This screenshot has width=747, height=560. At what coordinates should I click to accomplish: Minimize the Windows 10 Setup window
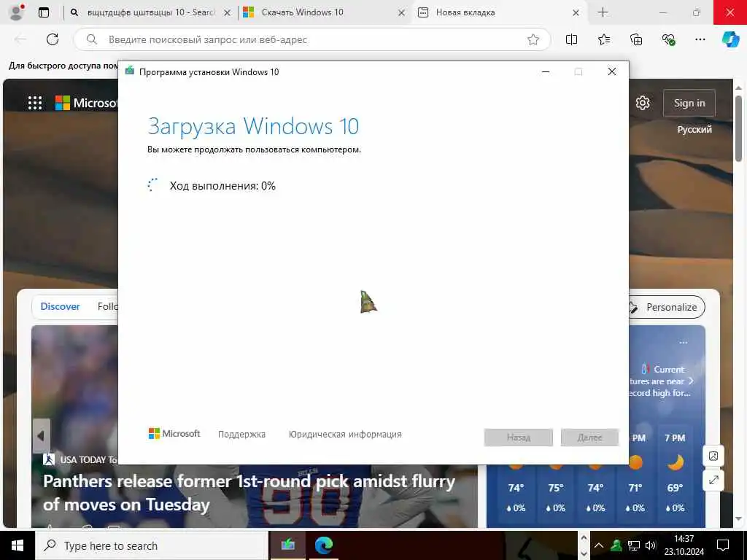(546, 72)
